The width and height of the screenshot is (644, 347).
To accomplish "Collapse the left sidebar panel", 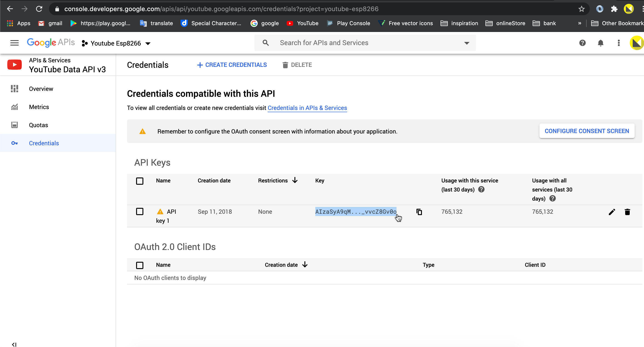I will pyautogui.click(x=14, y=344).
